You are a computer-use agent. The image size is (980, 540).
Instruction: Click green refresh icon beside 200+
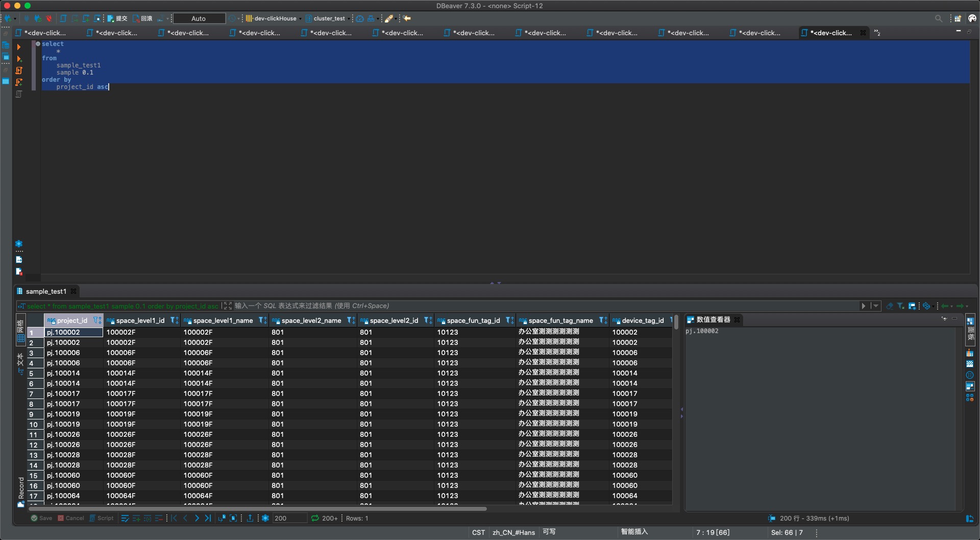pos(315,518)
